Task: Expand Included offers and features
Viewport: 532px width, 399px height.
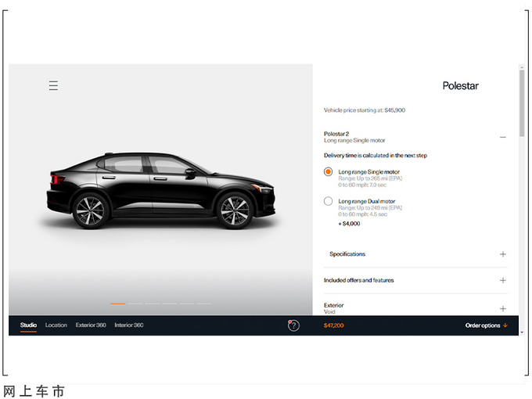Action: (502, 280)
